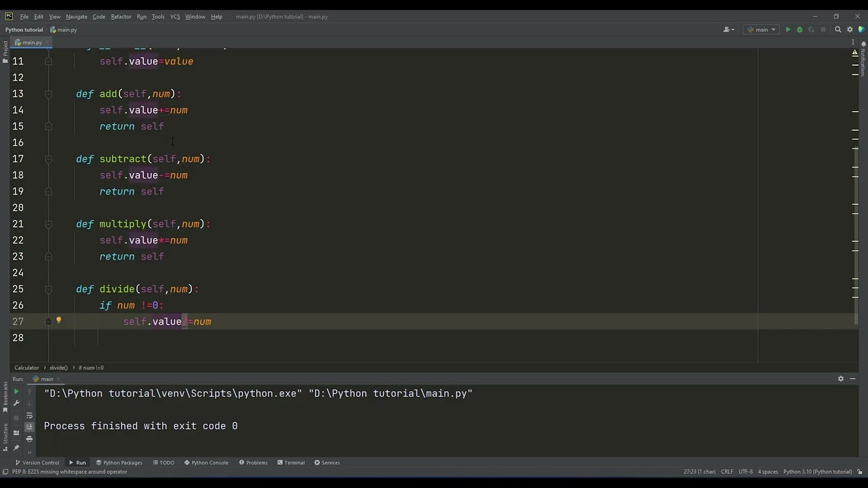
Task: Toggle scroll to end in Run console
Action: (x=29, y=426)
